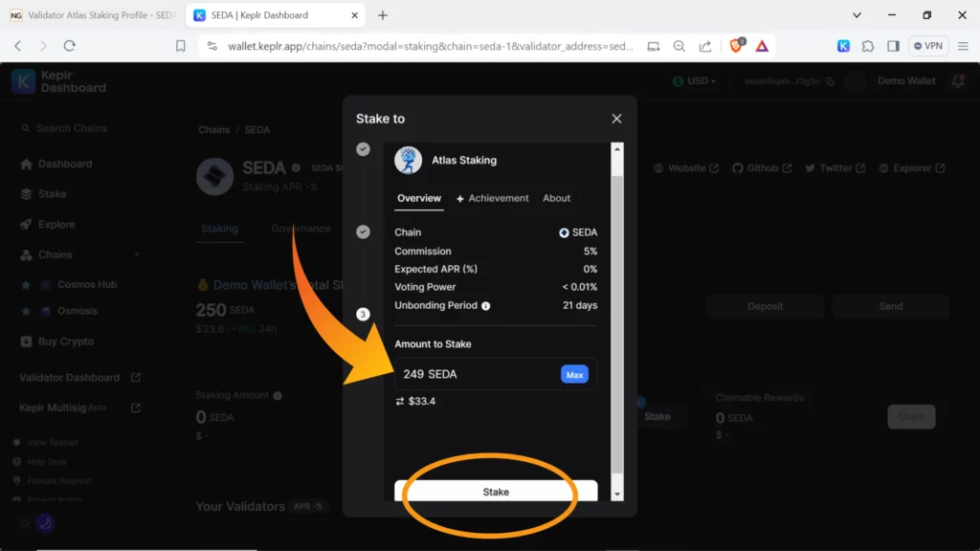
Task: Open the USD currency dropdown
Action: 694,81
